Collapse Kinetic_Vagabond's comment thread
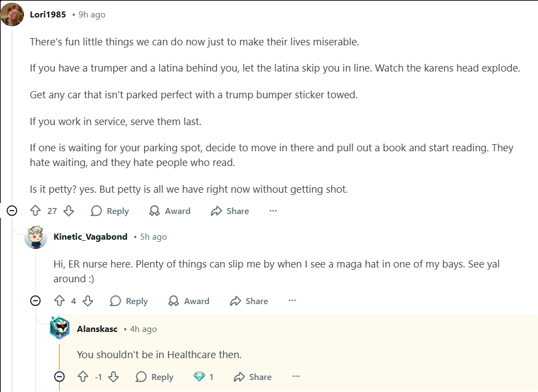Image resolution: width=538 pixels, height=392 pixels. point(36,301)
